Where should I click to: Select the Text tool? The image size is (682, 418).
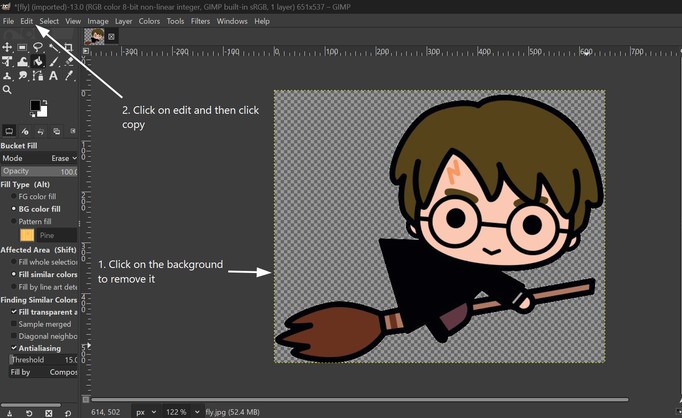(53, 76)
